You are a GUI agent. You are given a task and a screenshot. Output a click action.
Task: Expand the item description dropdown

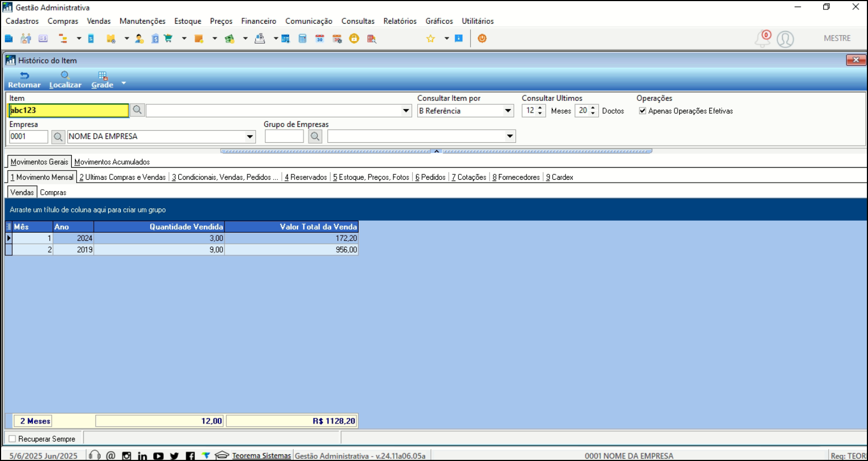coord(406,111)
